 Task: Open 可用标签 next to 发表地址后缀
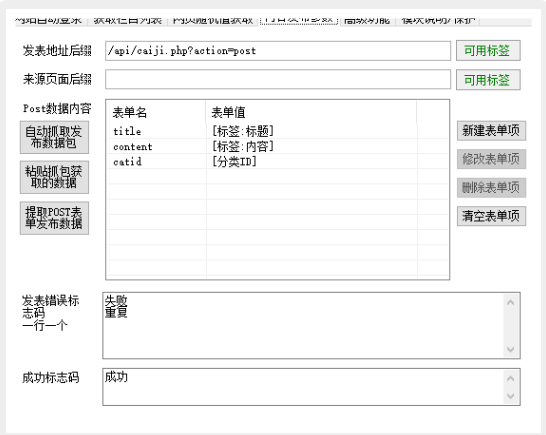[x=488, y=51]
